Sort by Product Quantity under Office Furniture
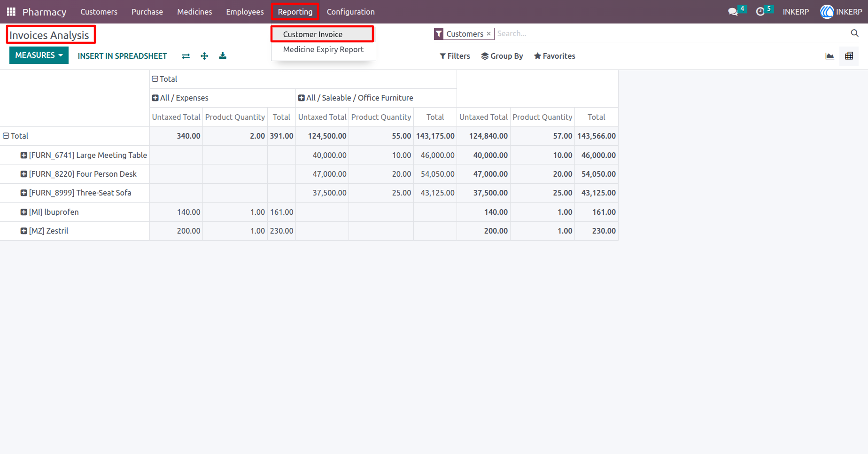The width and height of the screenshot is (868, 454). 381,117
